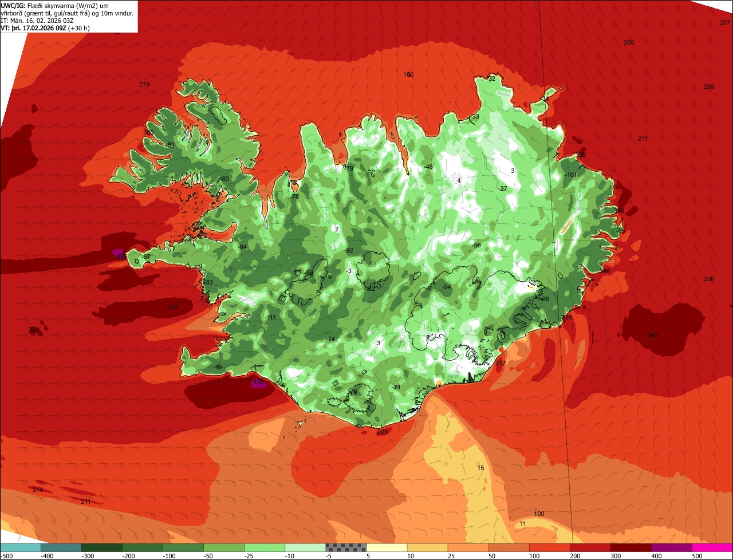Screen dimensions: 733x560
Task: Click the map value 15 in the yellow area
Action: [480, 468]
